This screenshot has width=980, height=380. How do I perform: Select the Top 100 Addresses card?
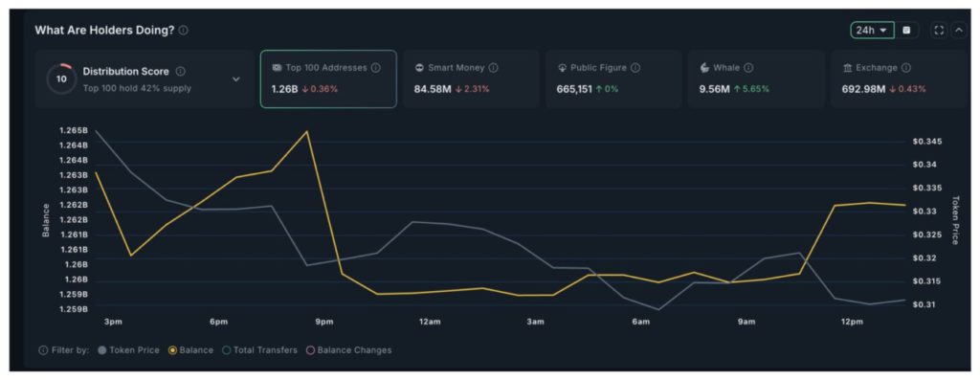pyautogui.click(x=328, y=79)
